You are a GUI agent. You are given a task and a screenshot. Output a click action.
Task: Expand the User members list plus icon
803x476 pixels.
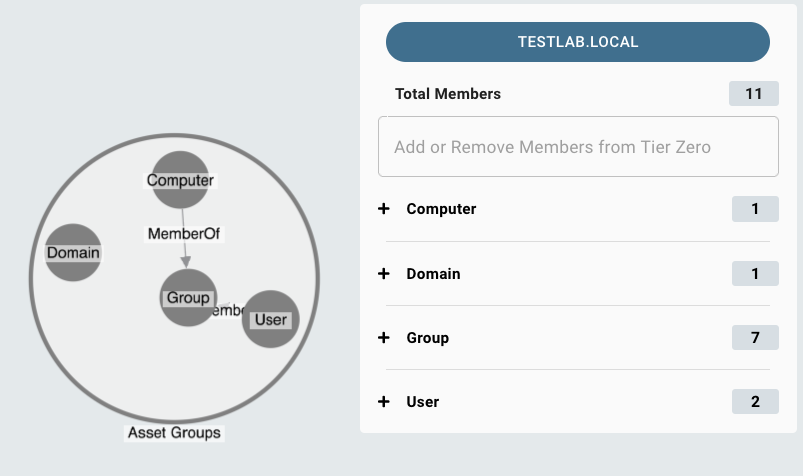(383, 401)
